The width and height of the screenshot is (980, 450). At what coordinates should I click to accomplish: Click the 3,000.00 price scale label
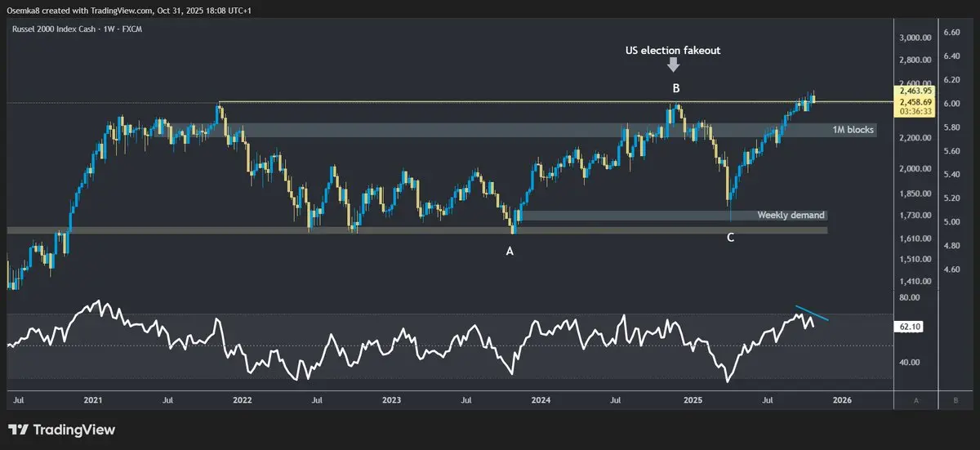click(915, 38)
